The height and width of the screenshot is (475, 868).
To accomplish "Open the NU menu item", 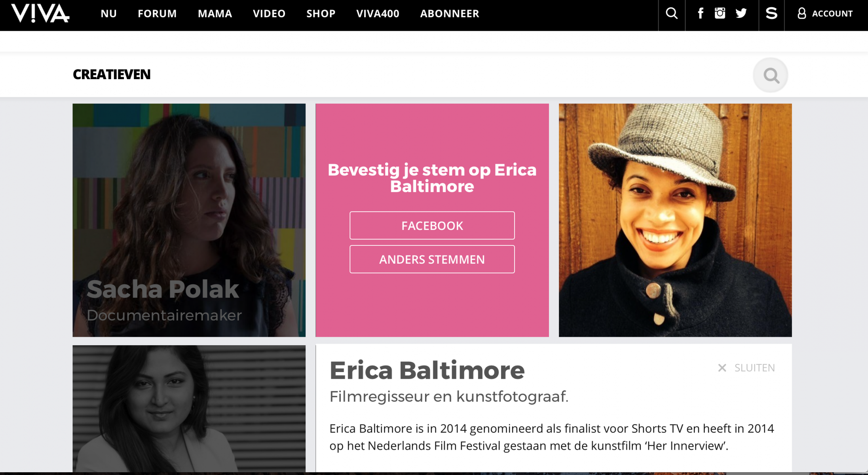I will point(108,13).
